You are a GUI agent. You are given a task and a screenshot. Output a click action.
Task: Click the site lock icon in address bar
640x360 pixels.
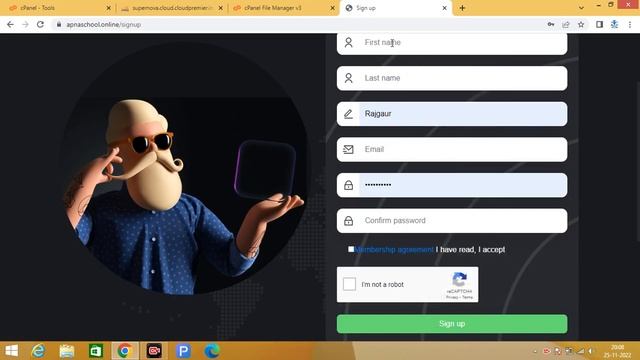(59, 24)
